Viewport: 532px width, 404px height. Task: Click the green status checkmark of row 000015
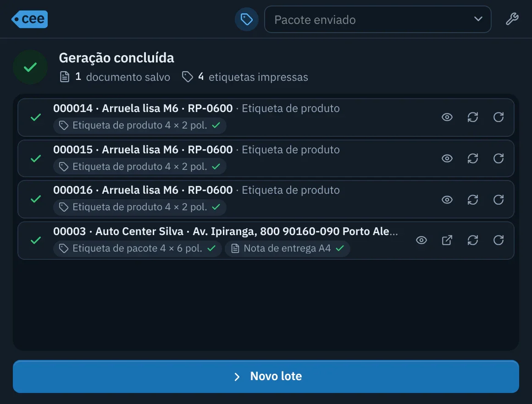[x=36, y=158]
